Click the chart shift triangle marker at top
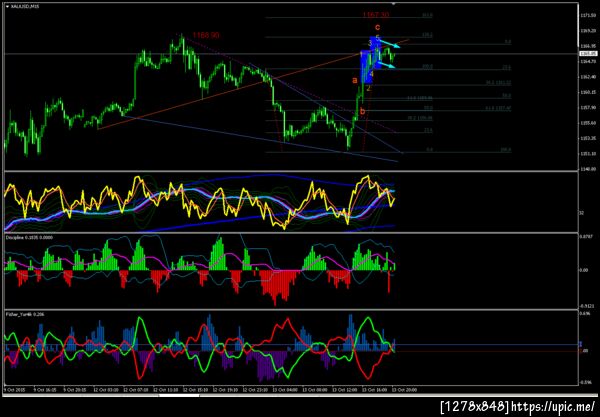600x417 pixels. pyautogui.click(x=393, y=3)
